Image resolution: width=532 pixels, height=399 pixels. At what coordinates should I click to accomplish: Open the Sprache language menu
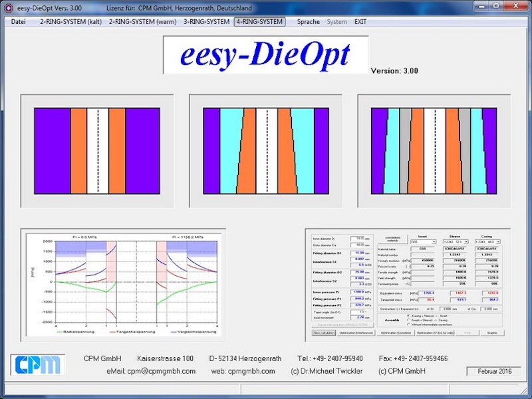(x=309, y=22)
